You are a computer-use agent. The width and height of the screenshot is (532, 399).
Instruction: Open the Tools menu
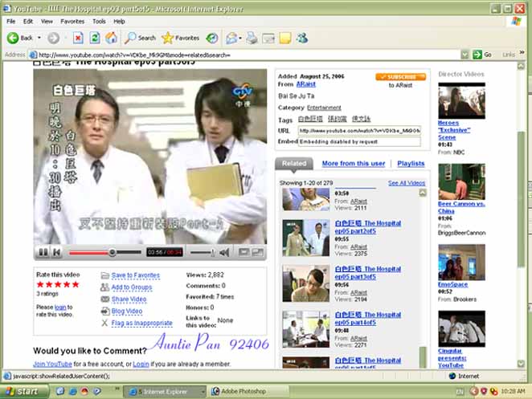point(99,22)
